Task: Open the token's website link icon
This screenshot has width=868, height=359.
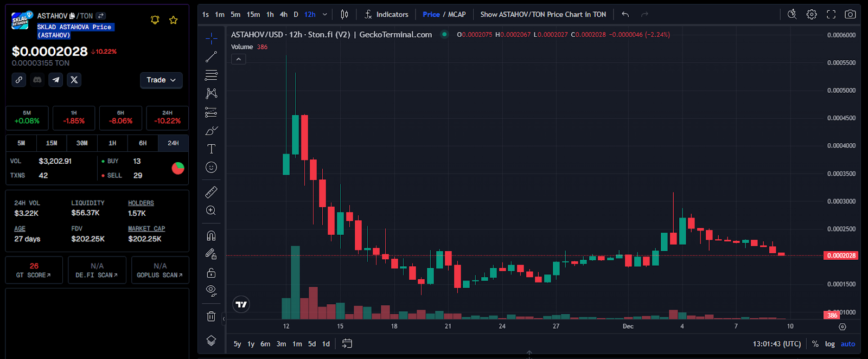Action: pyautogui.click(x=19, y=80)
